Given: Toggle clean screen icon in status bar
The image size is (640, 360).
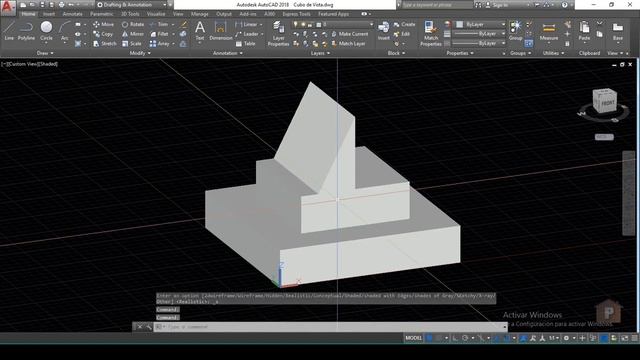Looking at the screenshot, I should [x=624, y=338].
